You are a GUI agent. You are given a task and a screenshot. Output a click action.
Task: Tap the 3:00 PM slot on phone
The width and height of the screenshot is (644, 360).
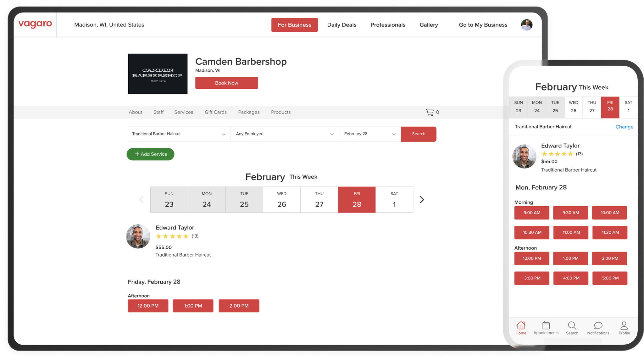[x=532, y=278]
